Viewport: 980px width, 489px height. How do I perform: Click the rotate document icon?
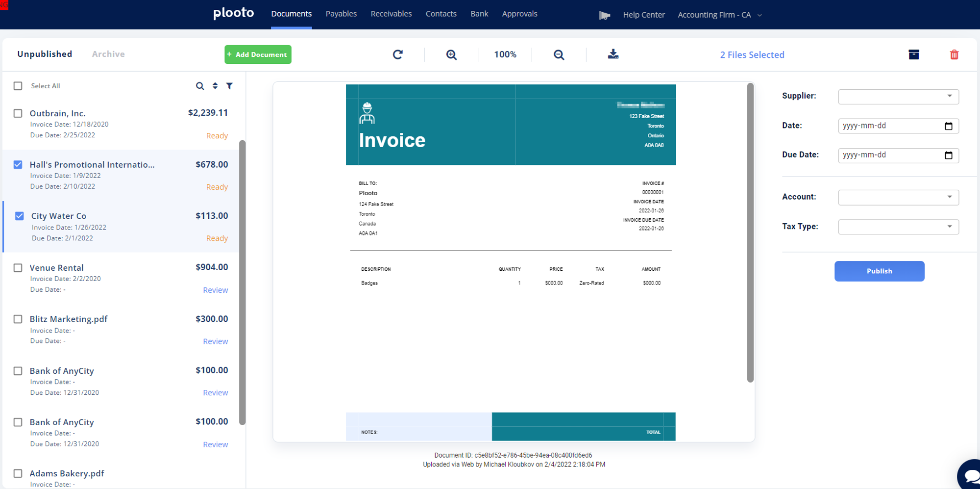tap(397, 54)
